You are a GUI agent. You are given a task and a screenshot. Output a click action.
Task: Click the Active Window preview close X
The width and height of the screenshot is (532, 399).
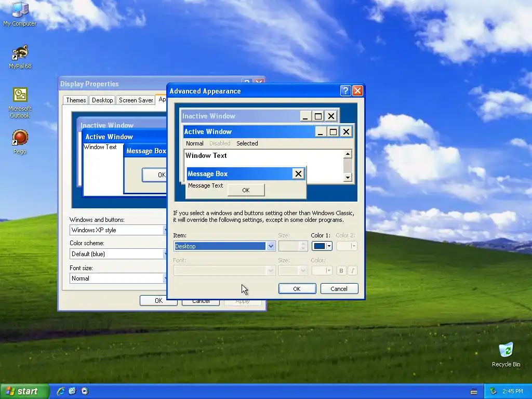pos(346,131)
